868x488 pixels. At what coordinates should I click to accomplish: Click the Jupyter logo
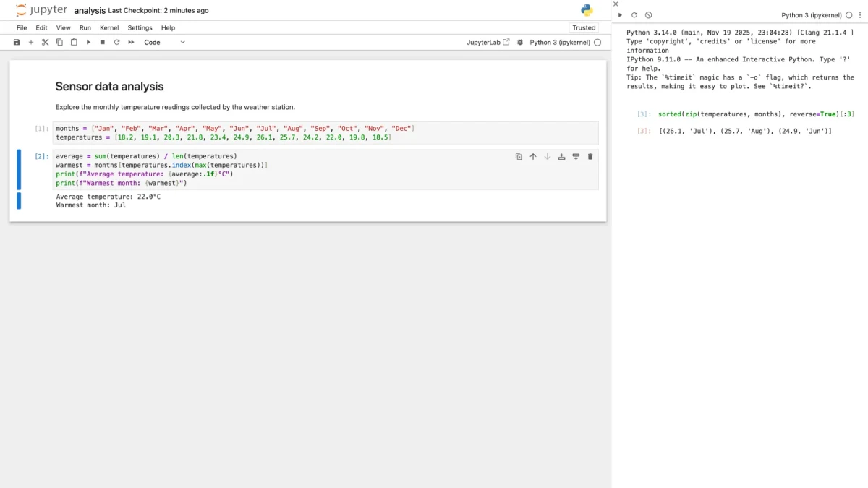(x=41, y=10)
